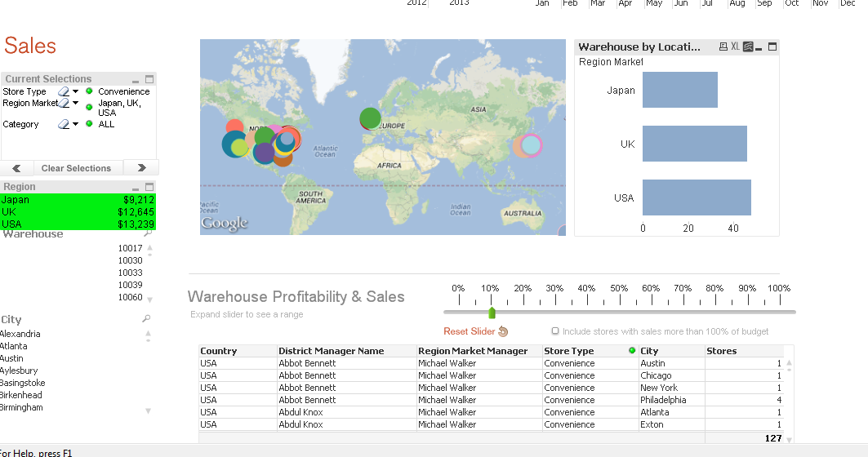The height and width of the screenshot is (457, 868).
Task: Select Basingstoke in City list
Action: click(22, 383)
